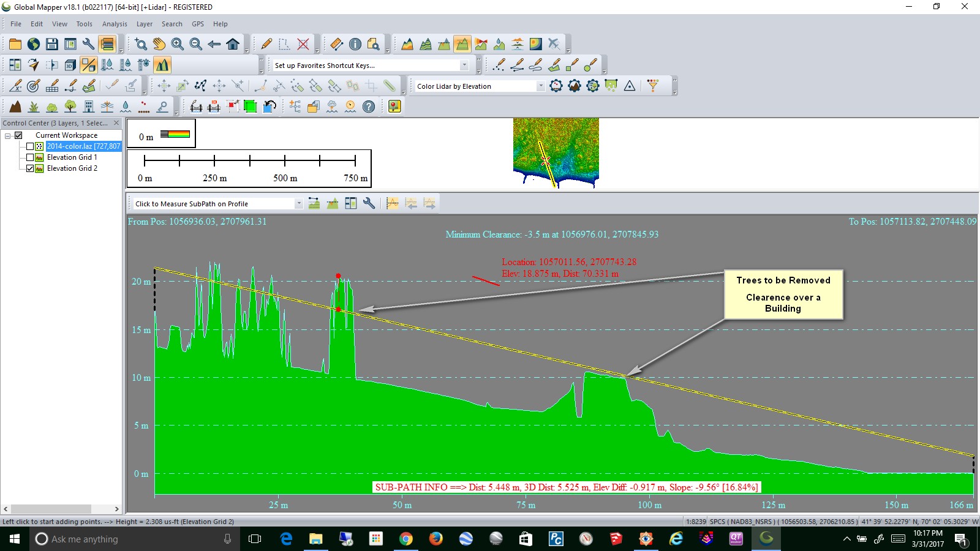Open the Edit menu
Screen dimensions: 980x551
(x=37, y=24)
